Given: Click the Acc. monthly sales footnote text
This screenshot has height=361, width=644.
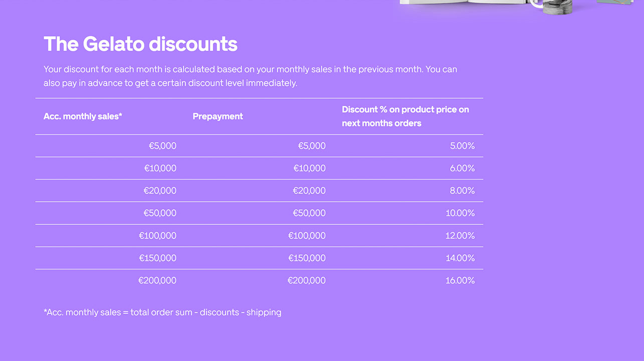Looking at the screenshot, I should [162, 312].
